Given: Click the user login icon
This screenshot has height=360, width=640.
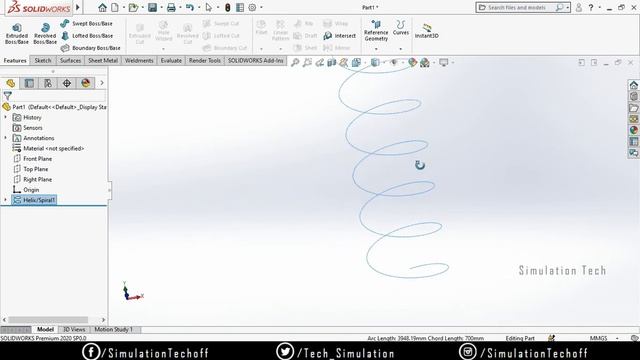Looking at the screenshot, I should [578, 7].
